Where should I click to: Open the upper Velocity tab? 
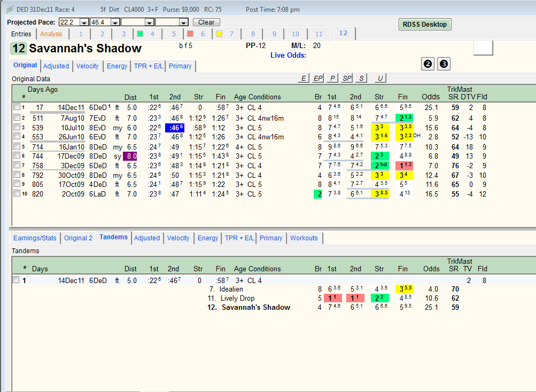pos(88,66)
